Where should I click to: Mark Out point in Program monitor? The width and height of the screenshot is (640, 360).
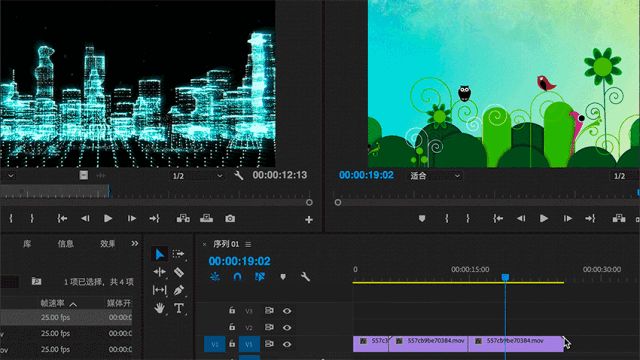(x=468, y=219)
